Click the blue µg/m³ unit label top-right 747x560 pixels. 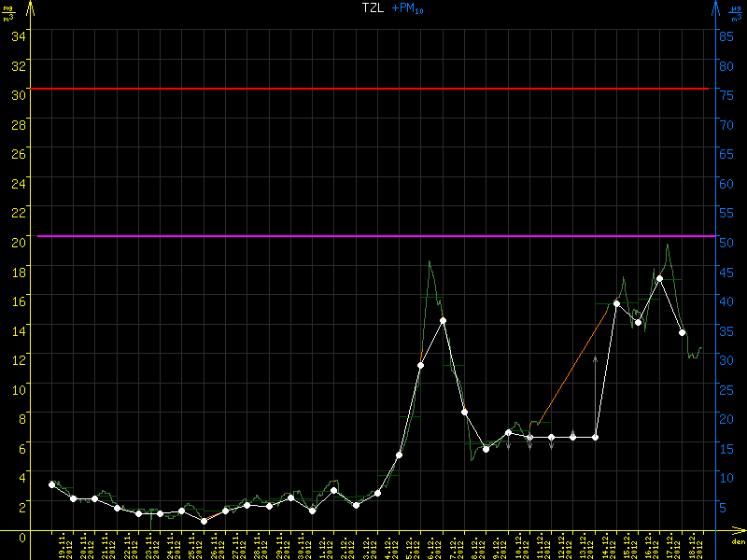click(735, 10)
